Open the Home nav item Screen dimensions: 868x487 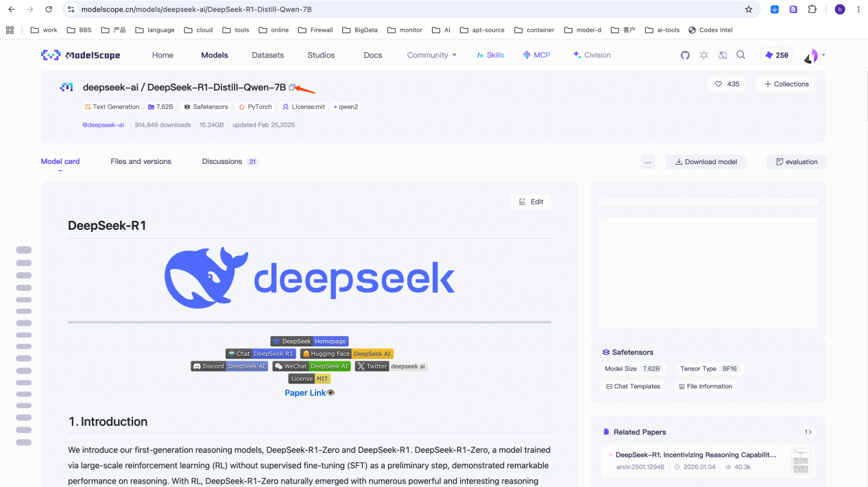click(162, 55)
